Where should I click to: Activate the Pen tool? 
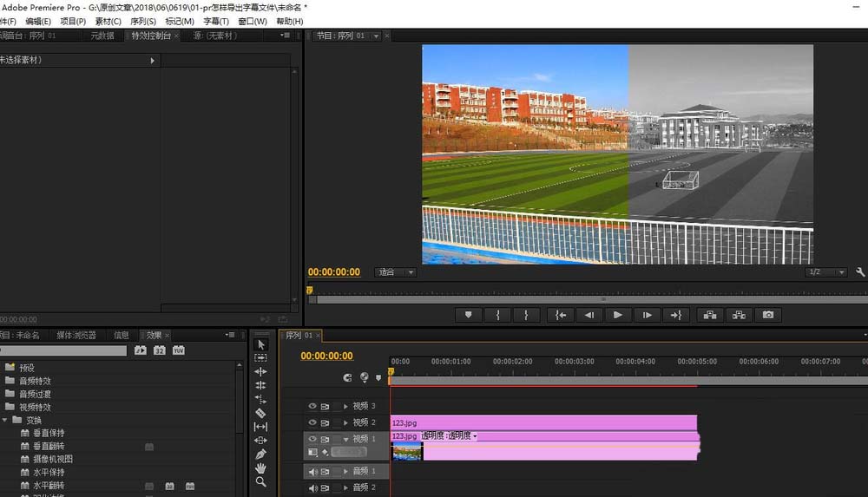click(x=260, y=454)
